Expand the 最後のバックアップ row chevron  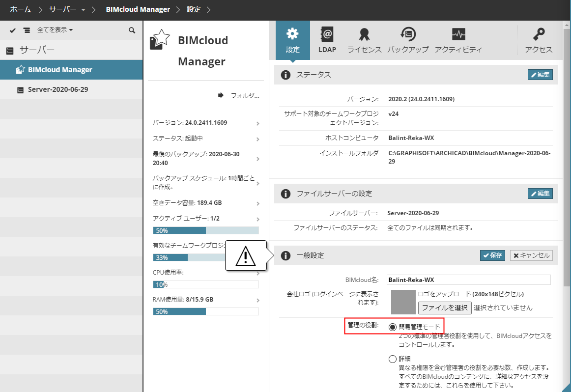coord(258,159)
